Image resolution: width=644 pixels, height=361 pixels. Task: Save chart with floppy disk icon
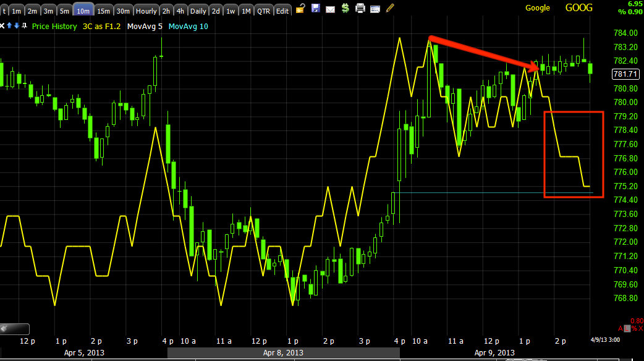[315, 8]
